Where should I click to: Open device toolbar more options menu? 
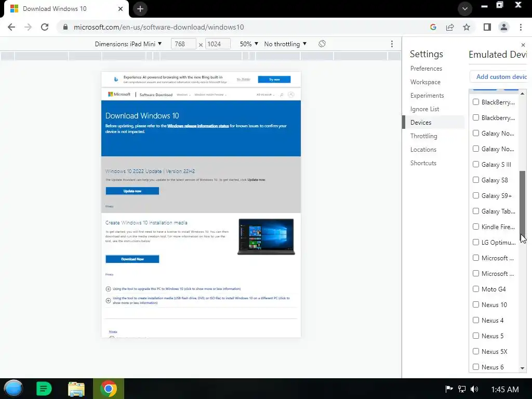(x=392, y=44)
